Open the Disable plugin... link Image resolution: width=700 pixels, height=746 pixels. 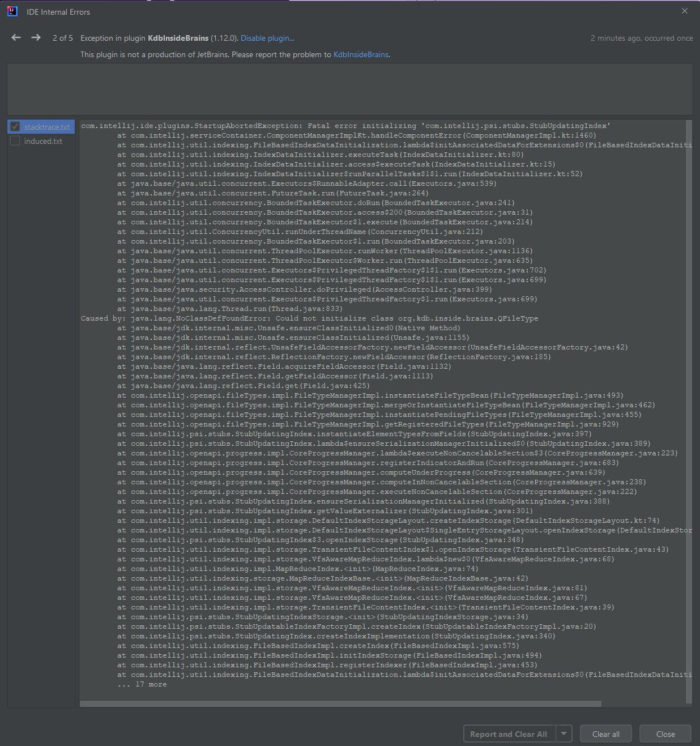click(267, 38)
